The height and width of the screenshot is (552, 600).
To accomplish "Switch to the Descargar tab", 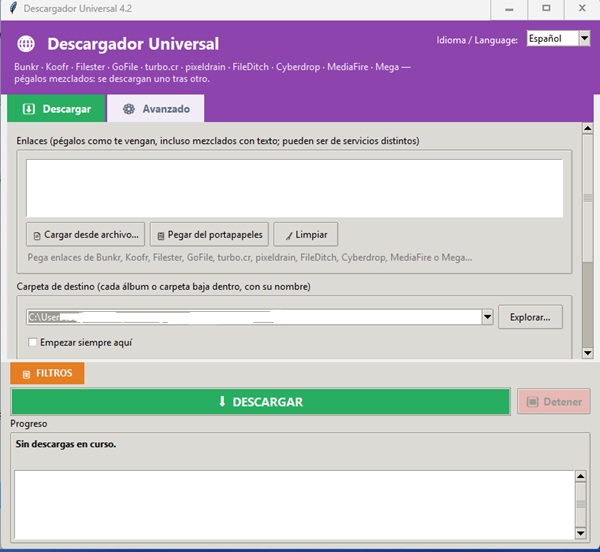I will click(56, 109).
